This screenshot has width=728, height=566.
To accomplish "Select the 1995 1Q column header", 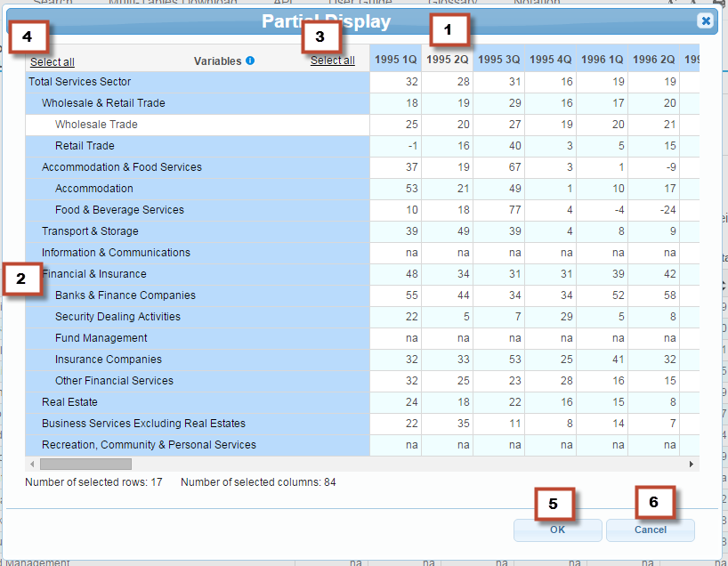I will coord(395,60).
